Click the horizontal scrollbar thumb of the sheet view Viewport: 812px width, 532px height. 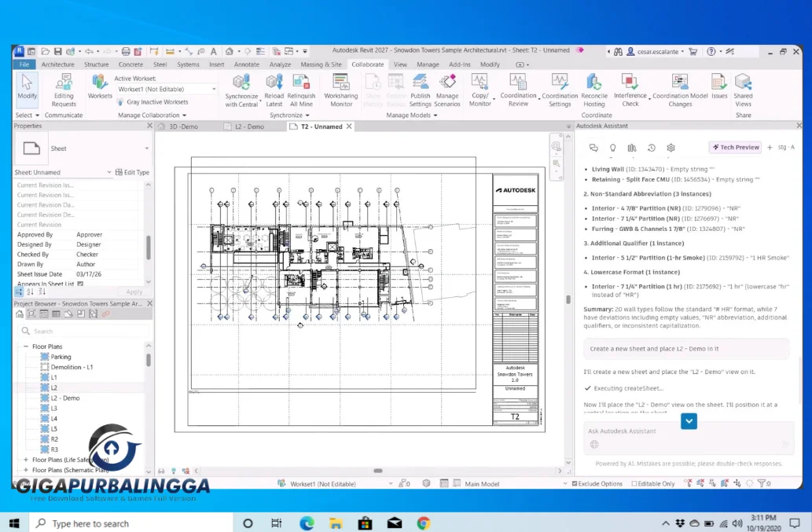point(378,471)
